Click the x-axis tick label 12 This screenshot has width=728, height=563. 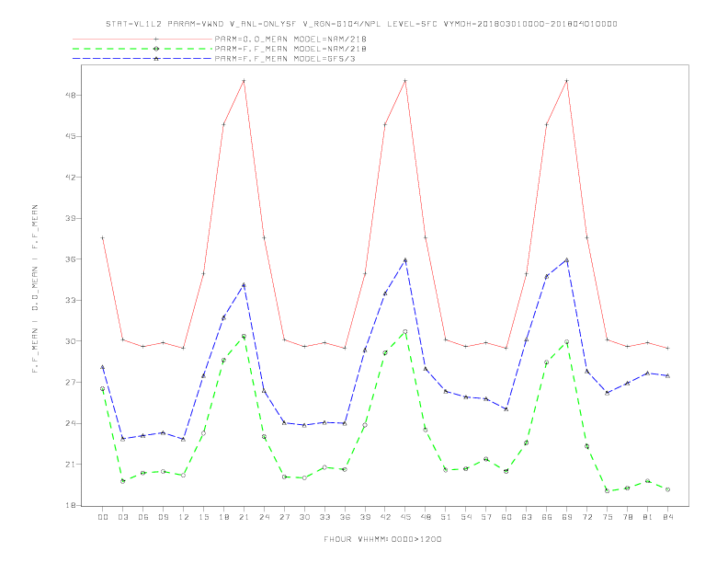[x=184, y=517]
